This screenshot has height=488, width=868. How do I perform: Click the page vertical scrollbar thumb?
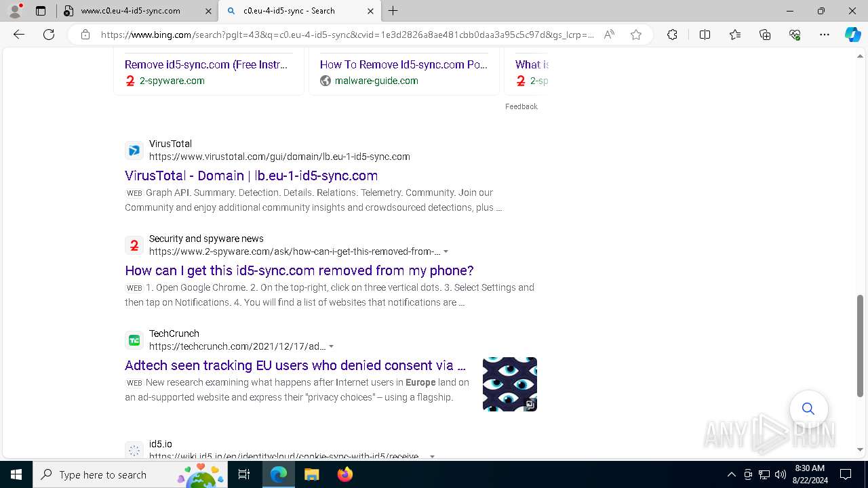[x=861, y=346]
